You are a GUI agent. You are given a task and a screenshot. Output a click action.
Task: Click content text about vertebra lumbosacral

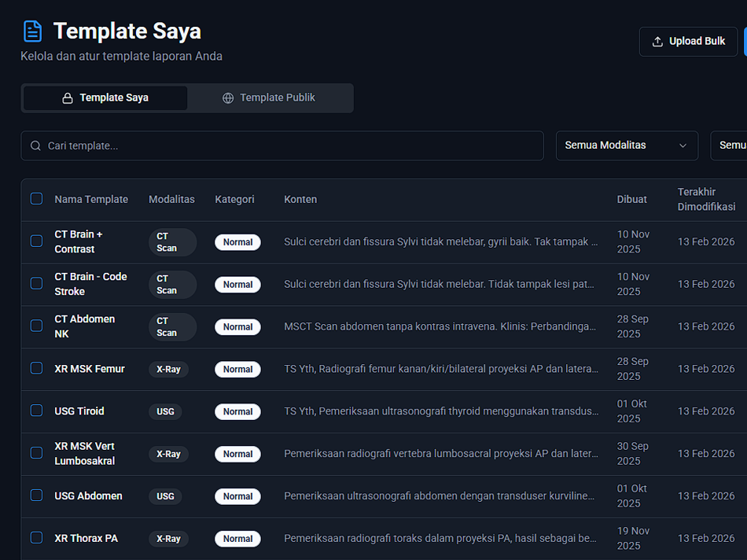(441, 454)
